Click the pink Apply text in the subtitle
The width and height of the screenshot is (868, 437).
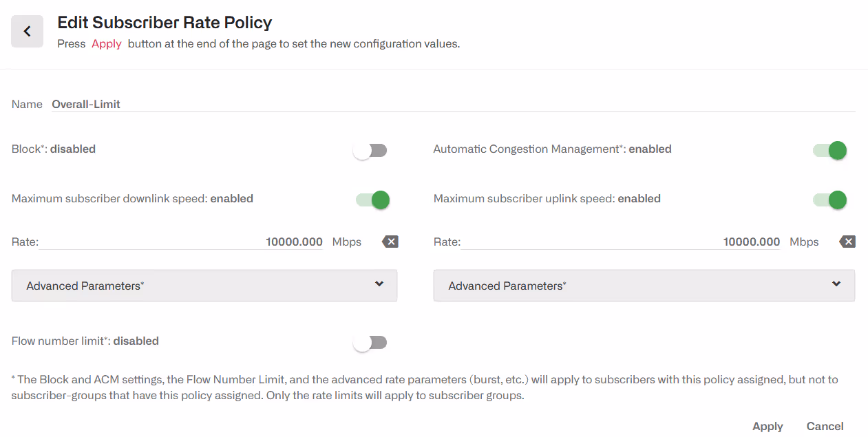pyautogui.click(x=107, y=44)
